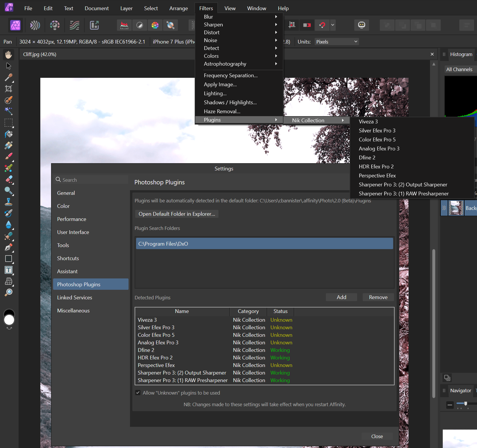Viewport: 477px width, 448px height.
Task: Toggle snapping magnet button
Action: (322, 25)
